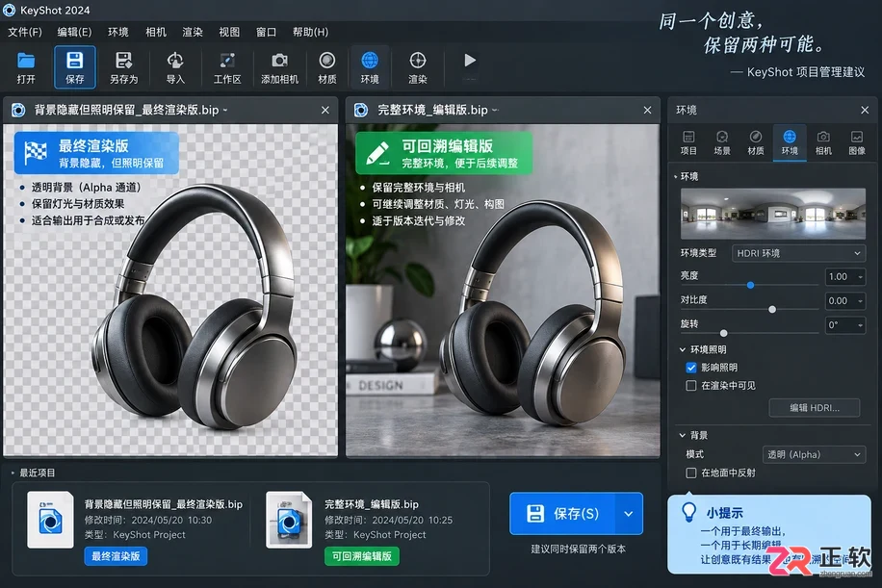Open the 相机 menu in menu bar
This screenshot has height=588, width=882.
pyautogui.click(x=156, y=32)
